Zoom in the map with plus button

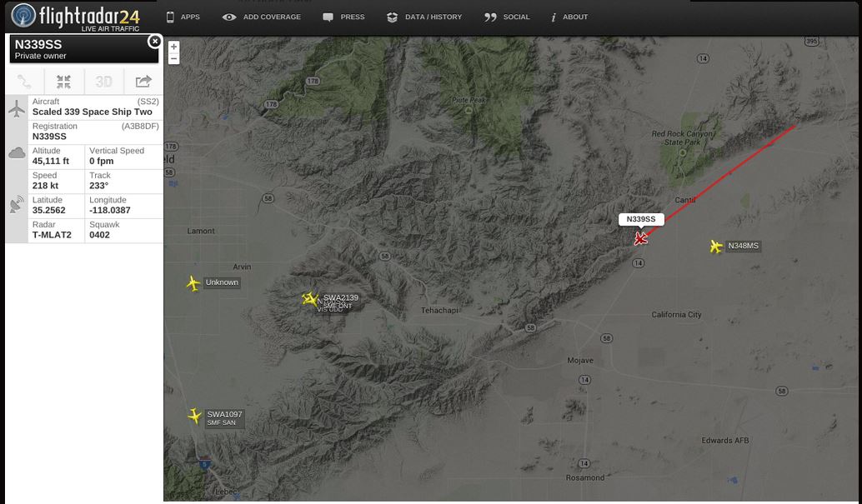click(x=173, y=47)
